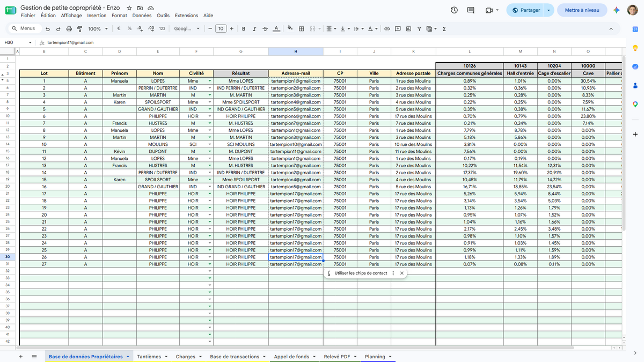Open the all sheets list icon
The height and width of the screenshot is (362, 644).
pyautogui.click(x=34, y=357)
